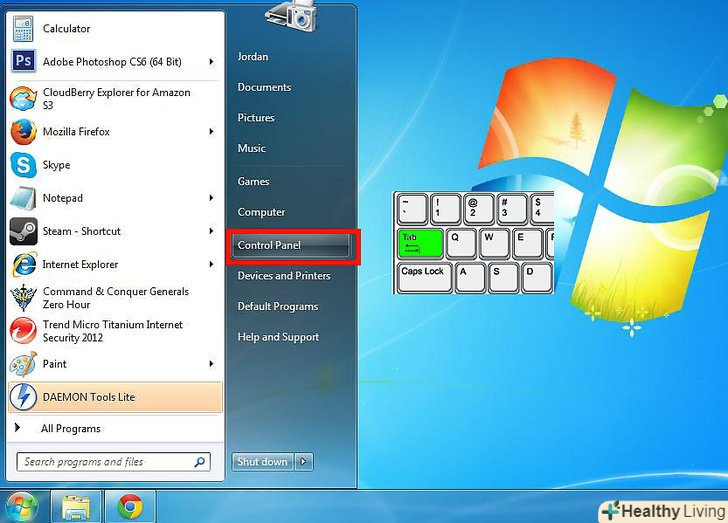Viewport: 728px width, 523px height.
Task: Click the Calculator program name
Action: coord(66,29)
